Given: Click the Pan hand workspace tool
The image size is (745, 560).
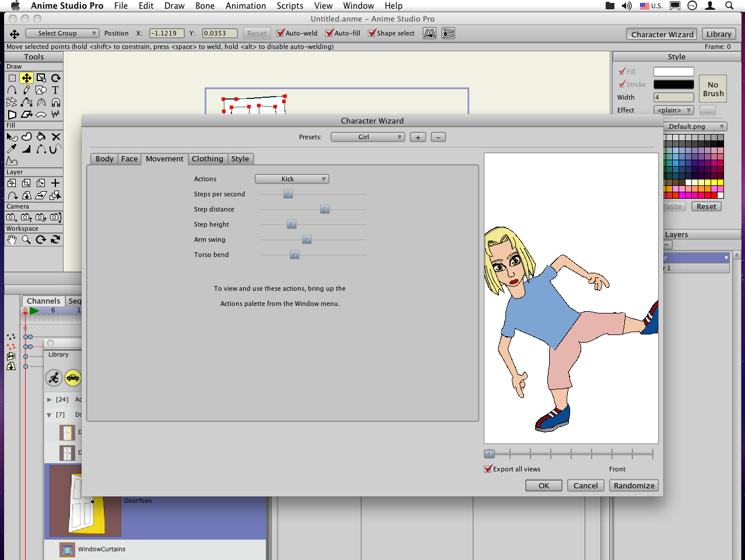Looking at the screenshot, I should pyautogui.click(x=12, y=240).
